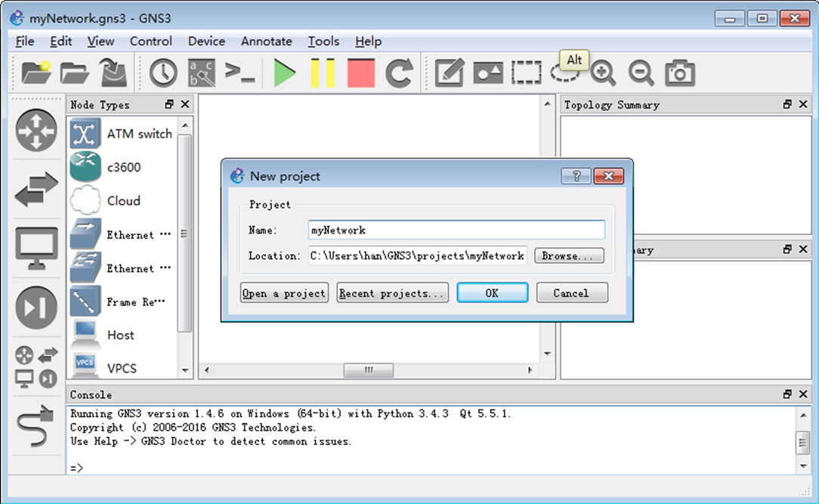Image resolution: width=819 pixels, height=504 pixels.
Task: Click the Zoom out magnifier icon
Action: point(641,73)
